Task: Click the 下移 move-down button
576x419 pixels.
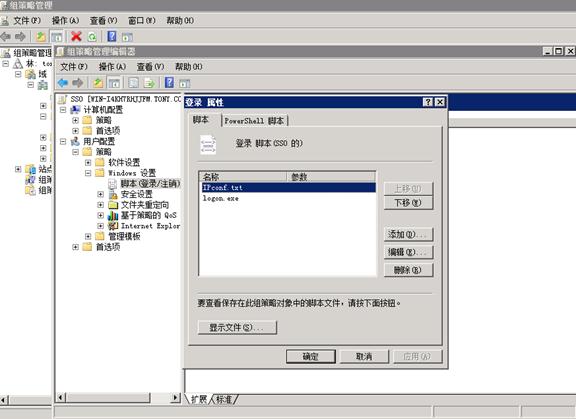Action: click(408, 203)
